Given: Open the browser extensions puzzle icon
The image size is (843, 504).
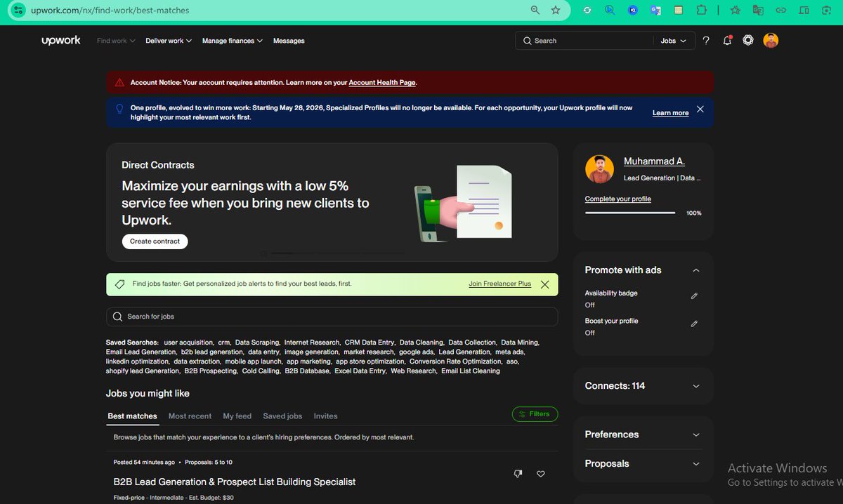Looking at the screenshot, I should (701, 11).
